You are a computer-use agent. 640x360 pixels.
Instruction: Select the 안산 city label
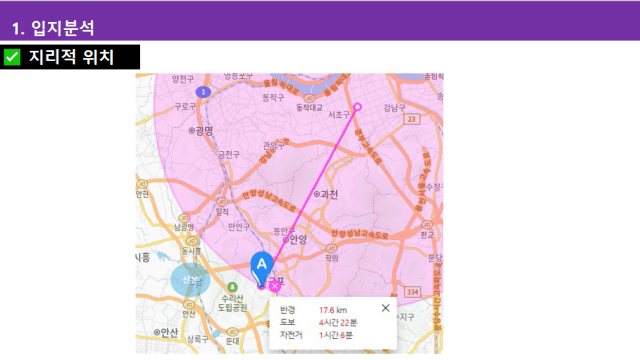click(x=166, y=332)
